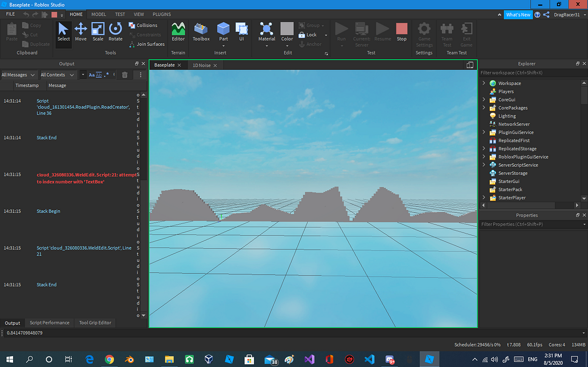Enable match case in Output search

[x=92, y=74]
